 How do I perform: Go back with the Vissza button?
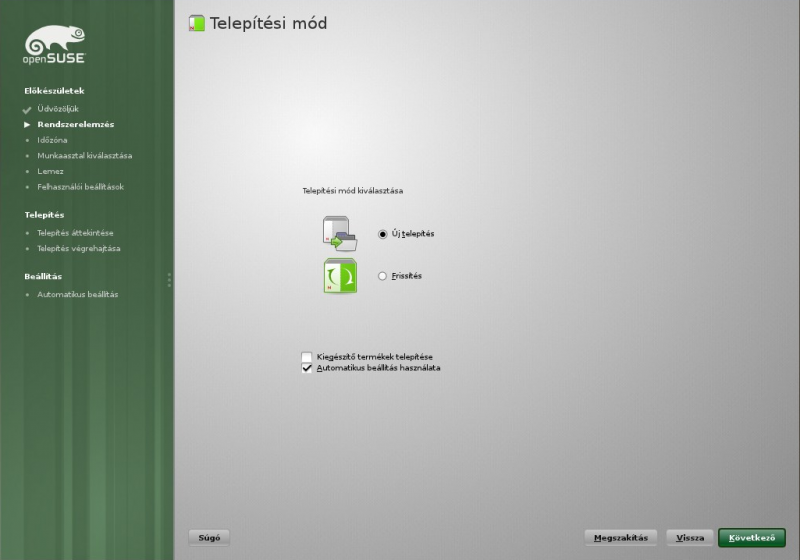[690, 538]
